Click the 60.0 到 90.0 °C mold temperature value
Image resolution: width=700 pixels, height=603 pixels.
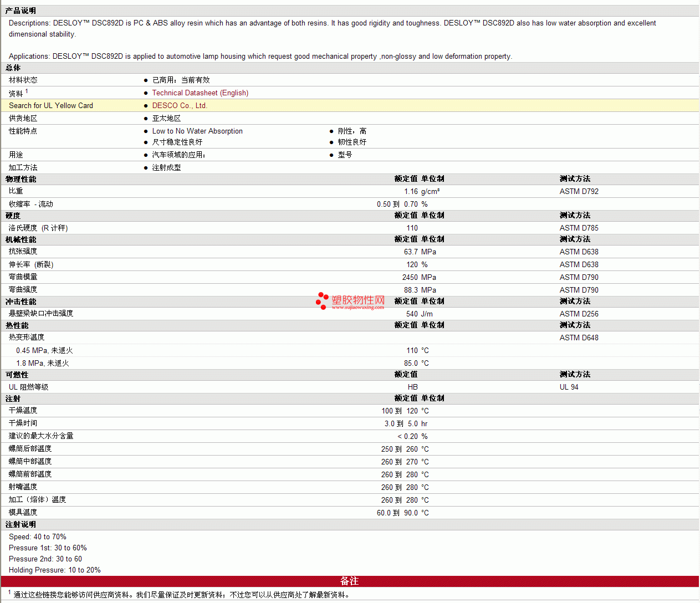coord(403,513)
